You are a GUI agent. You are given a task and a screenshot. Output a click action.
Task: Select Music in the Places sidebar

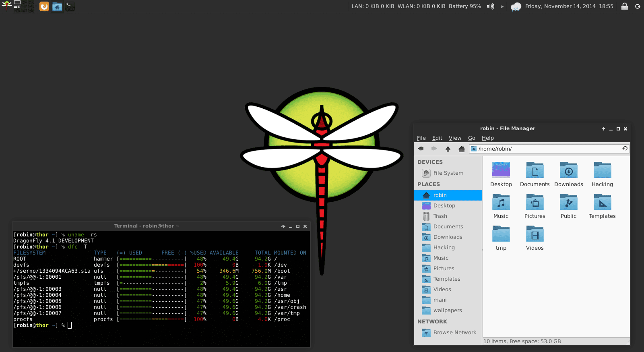pyautogui.click(x=448, y=258)
